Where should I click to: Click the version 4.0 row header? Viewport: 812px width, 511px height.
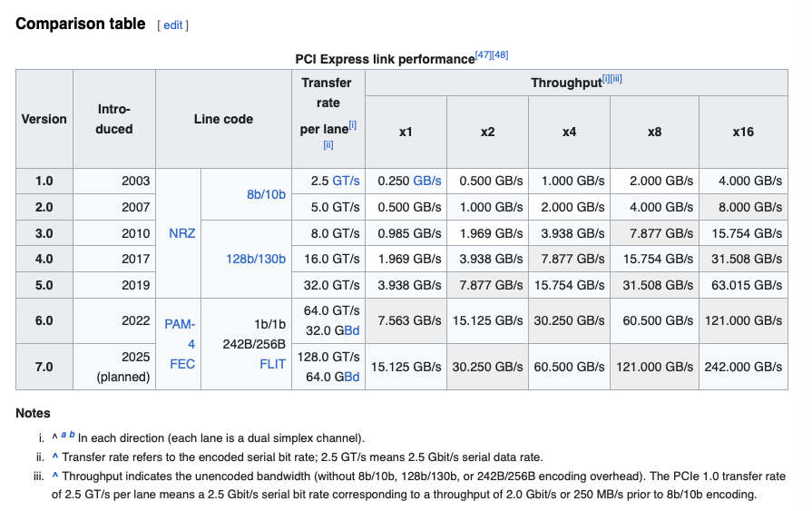[x=44, y=259]
